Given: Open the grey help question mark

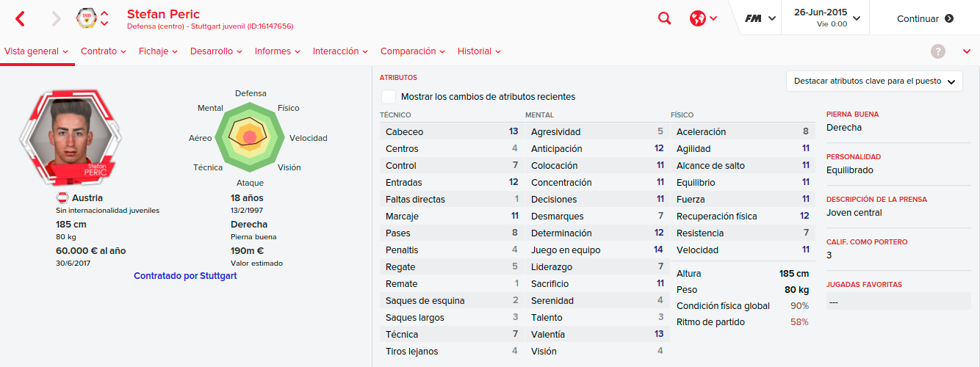Looking at the screenshot, I should coord(938,51).
